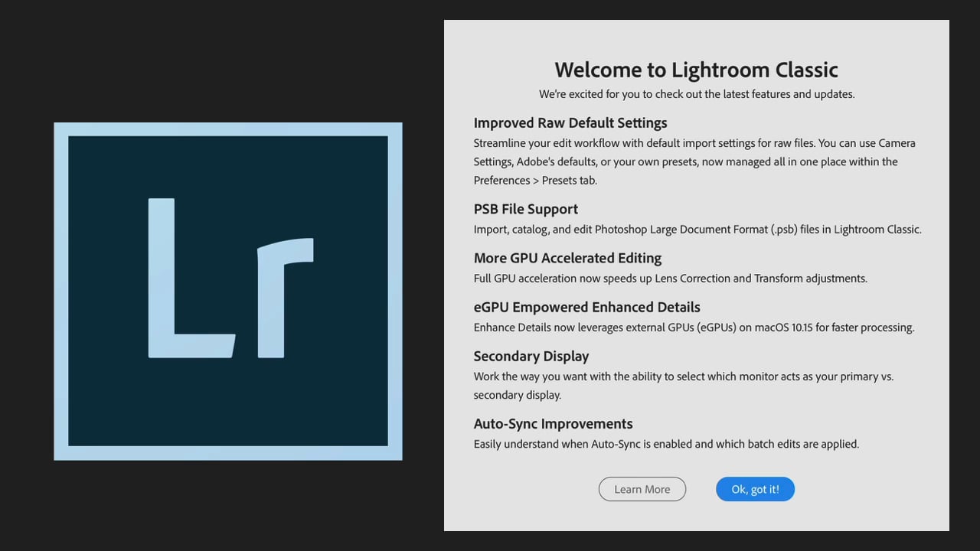Click the sentence about primary vs. secondary monitor

pyautogui.click(x=684, y=386)
